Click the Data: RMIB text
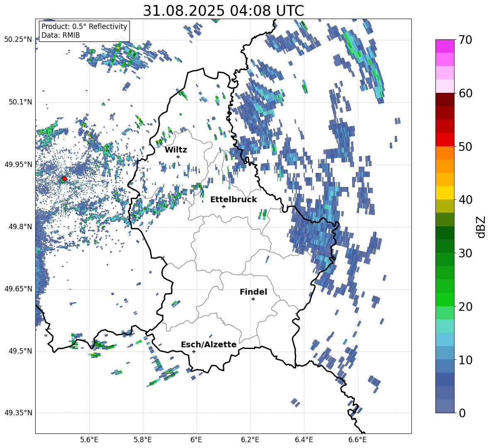Image resolution: width=491 pixels, height=448 pixels. 61,35
